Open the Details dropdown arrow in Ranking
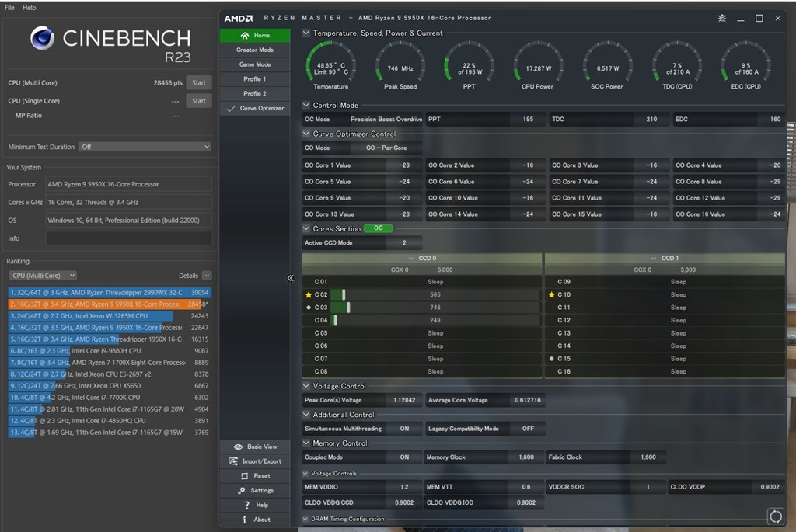The height and width of the screenshot is (532, 796). click(207, 276)
